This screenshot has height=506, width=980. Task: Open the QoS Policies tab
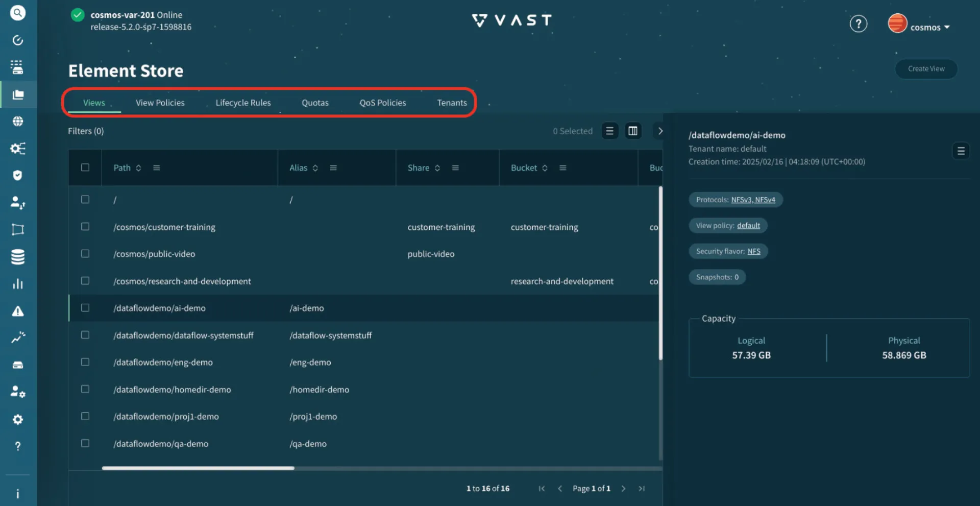click(383, 103)
